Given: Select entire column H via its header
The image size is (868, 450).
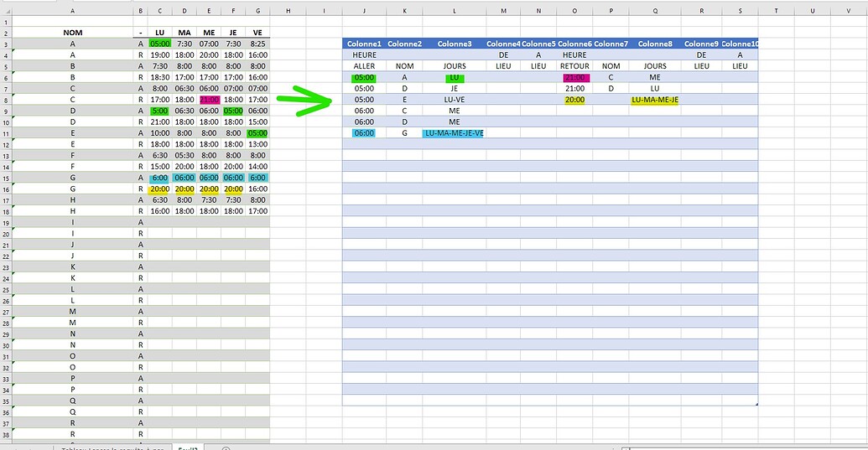Looking at the screenshot, I should tap(288, 11).
